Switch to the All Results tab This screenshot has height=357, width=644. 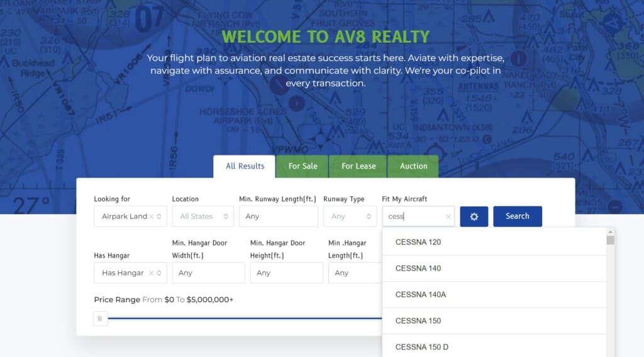pyautogui.click(x=245, y=166)
